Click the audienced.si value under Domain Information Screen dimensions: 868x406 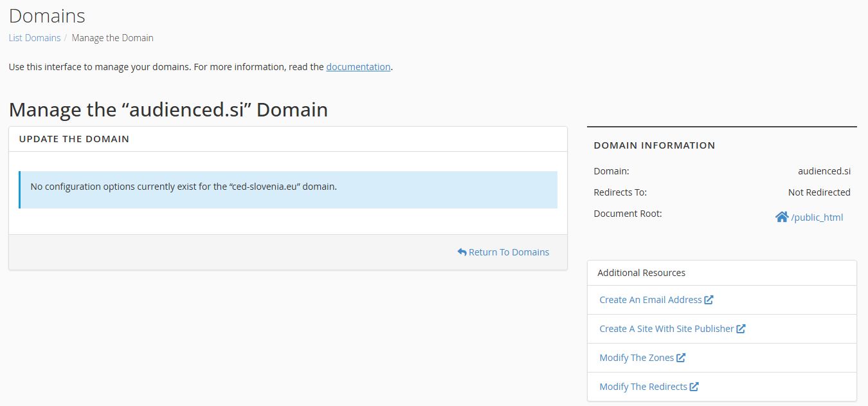tap(824, 171)
